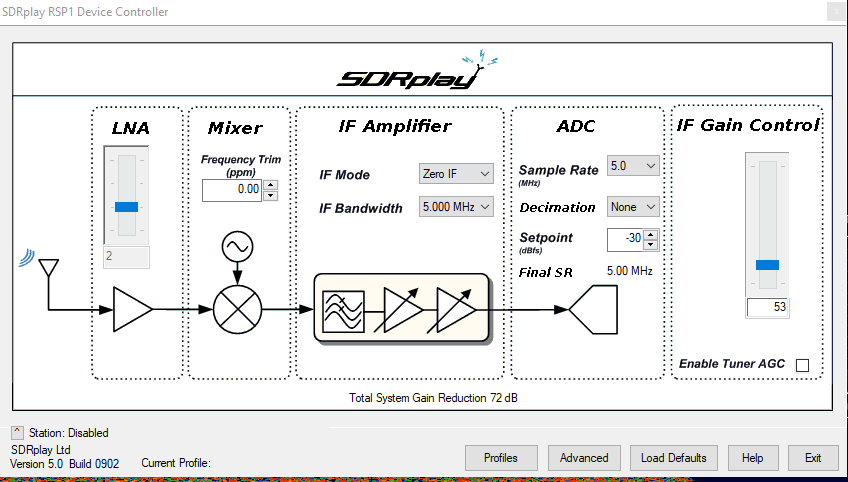Screen dimensions: 848x482
Task: Click the Exit button
Action: point(813,458)
